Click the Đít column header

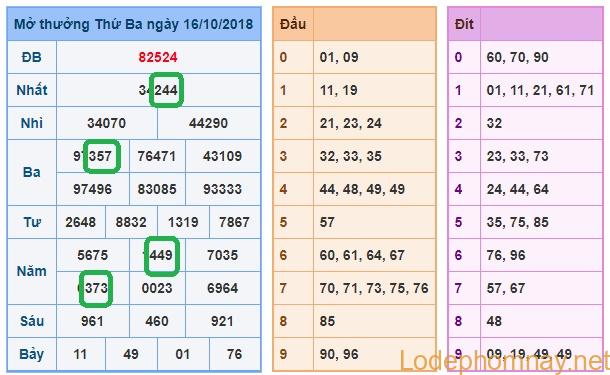click(464, 24)
